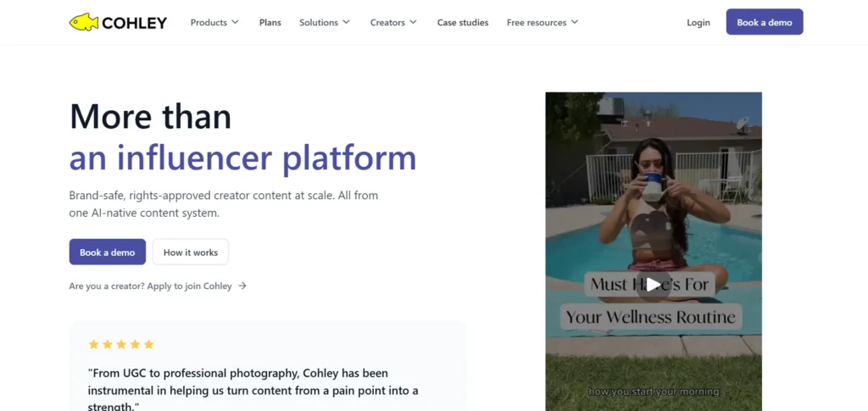868x411 pixels.
Task: Click the 'how you start your morning' subtitle
Action: click(654, 392)
